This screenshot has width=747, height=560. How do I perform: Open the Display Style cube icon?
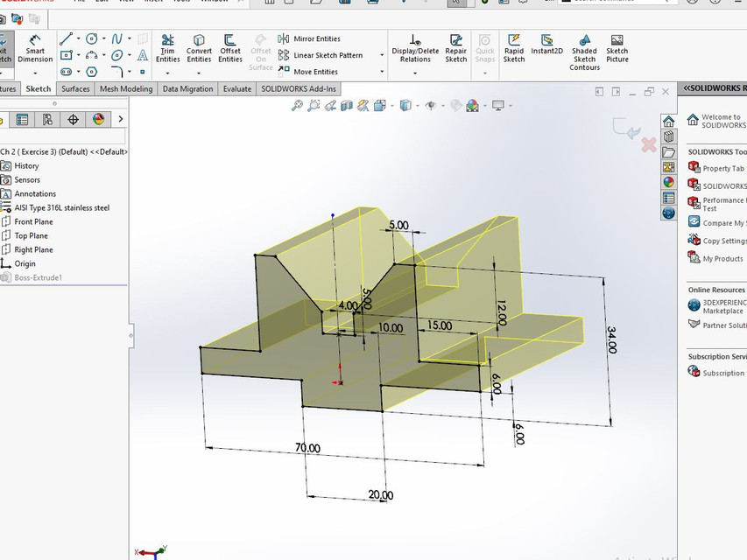(405, 106)
